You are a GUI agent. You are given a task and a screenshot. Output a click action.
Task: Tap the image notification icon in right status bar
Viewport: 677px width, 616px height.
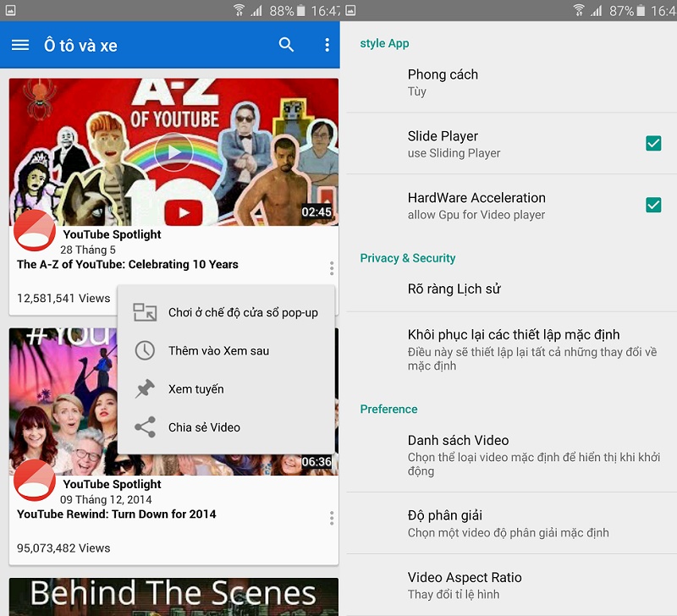(350, 10)
